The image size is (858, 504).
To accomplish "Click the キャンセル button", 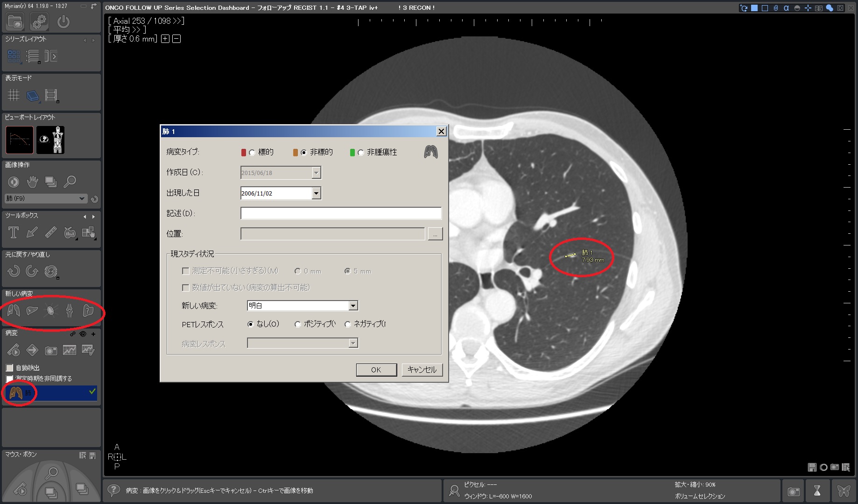I will coord(422,370).
